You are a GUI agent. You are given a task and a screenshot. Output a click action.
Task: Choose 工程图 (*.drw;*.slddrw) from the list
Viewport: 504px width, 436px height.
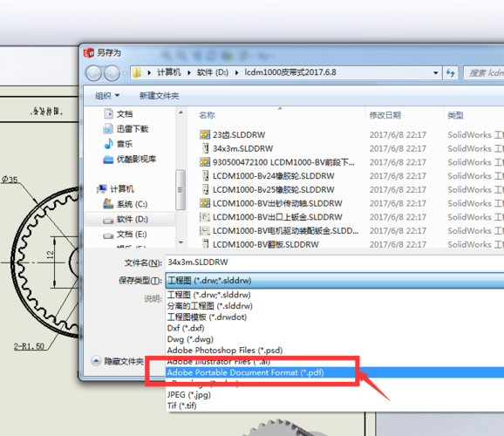[x=335, y=295]
